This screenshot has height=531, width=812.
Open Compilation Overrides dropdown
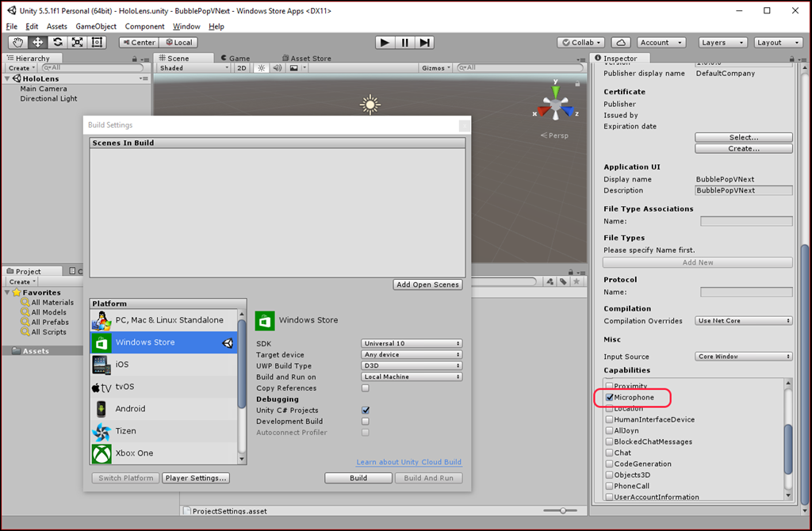pos(744,321)
